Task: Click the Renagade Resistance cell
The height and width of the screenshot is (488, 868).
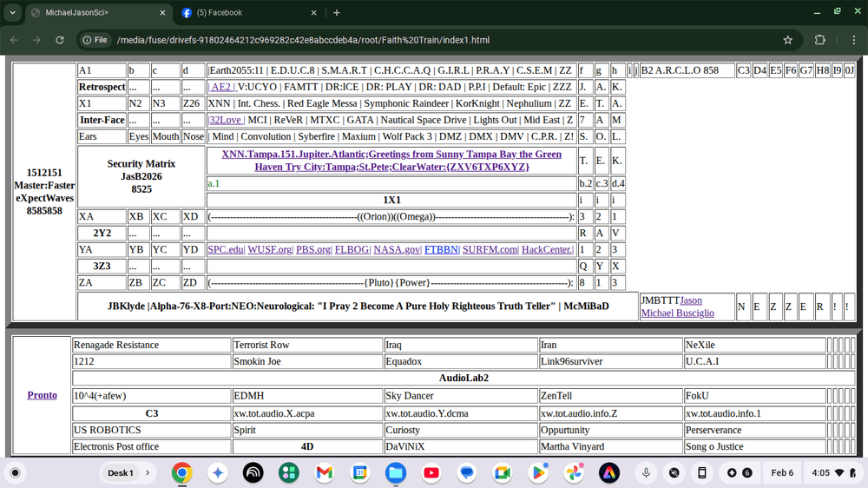Action: [152, 345]
